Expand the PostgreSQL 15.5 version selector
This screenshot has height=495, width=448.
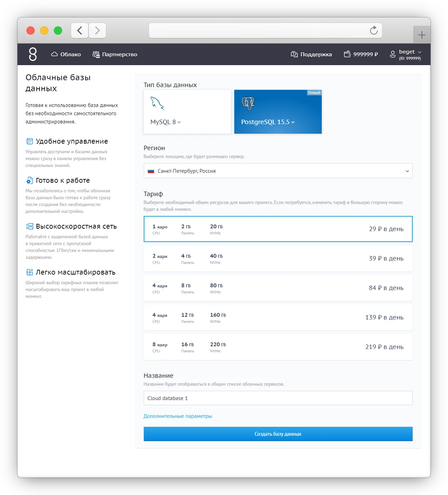pos(293,122)
